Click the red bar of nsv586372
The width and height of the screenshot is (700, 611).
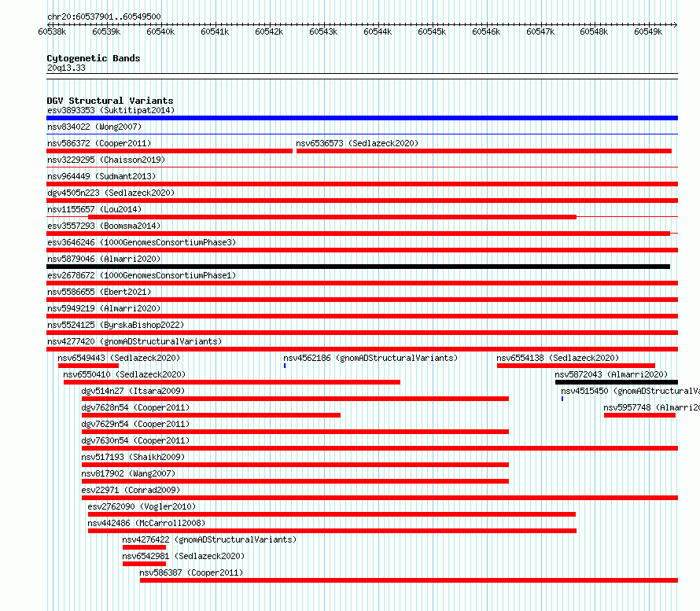click(170, 151)
